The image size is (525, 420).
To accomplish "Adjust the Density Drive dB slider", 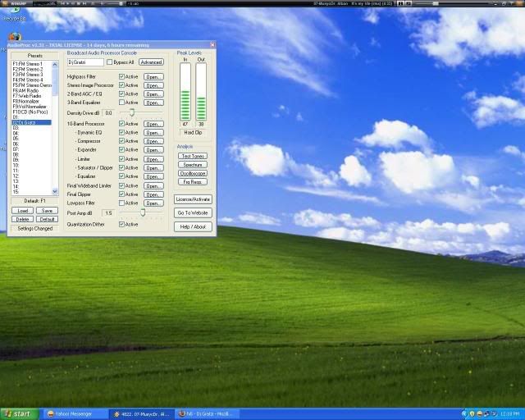I will [132, 112].
